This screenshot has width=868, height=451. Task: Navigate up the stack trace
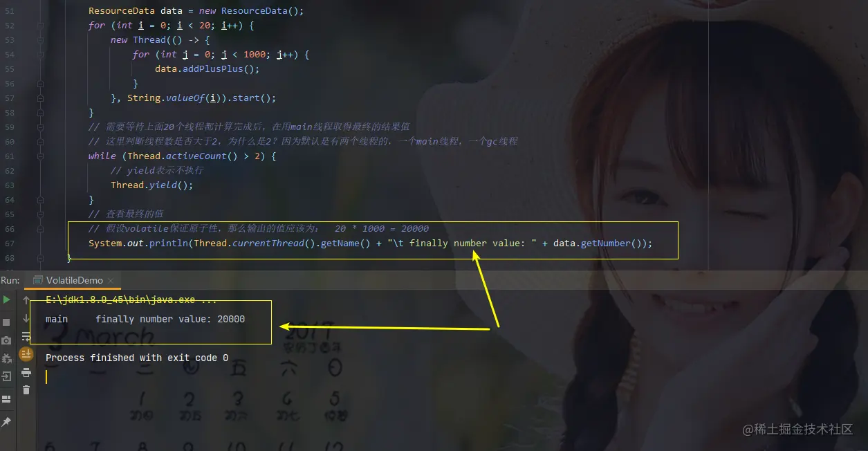tap(26, 300)
